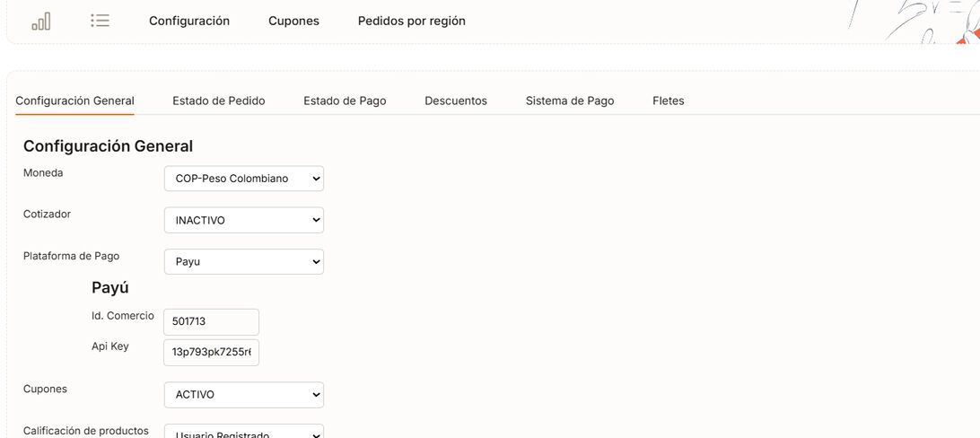
Task: Go to Cupones in top navigation
Action: (x=293, y=21)
